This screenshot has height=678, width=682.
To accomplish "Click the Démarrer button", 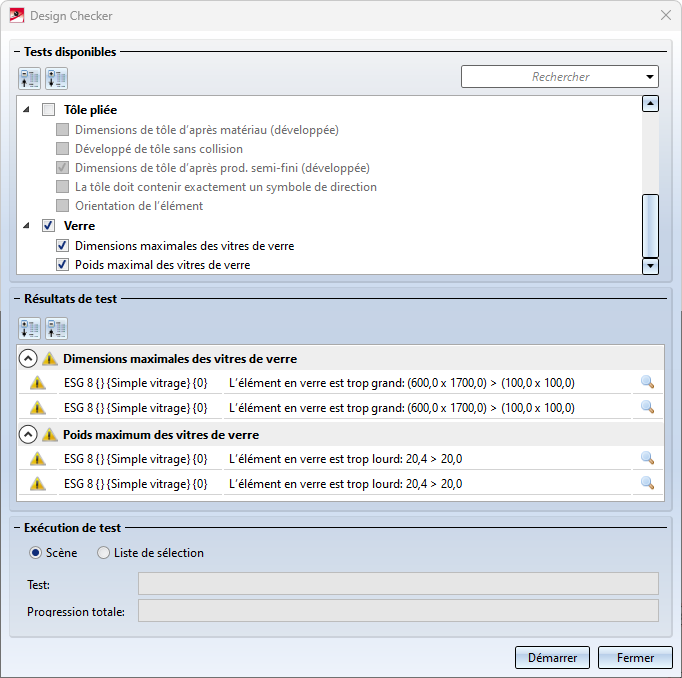I will tap(552, 658).
